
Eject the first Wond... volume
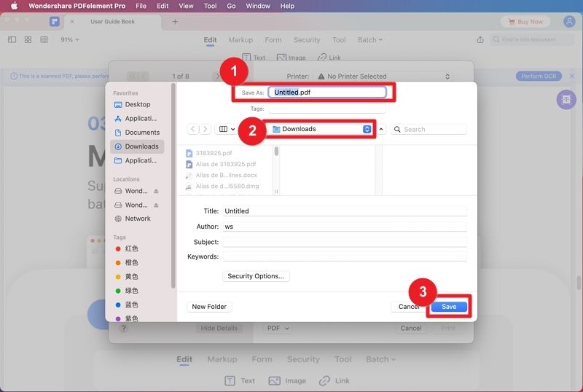[156, 191]
